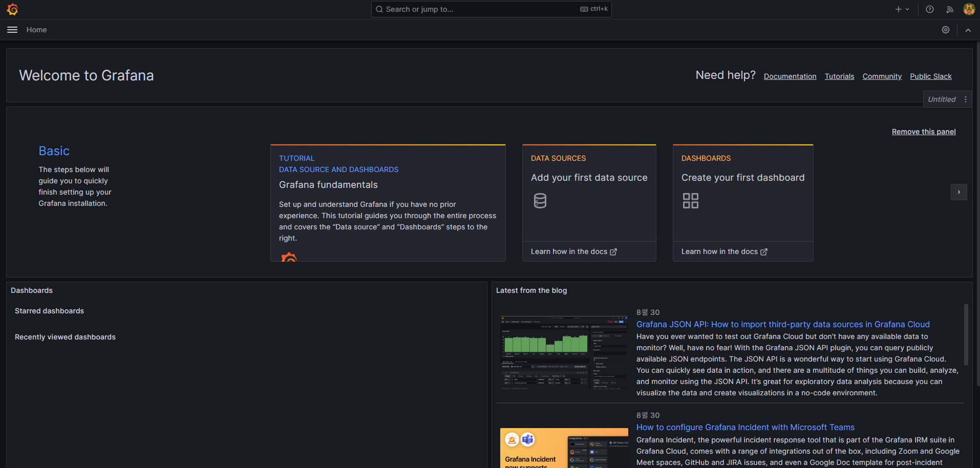
Task: Select the Home breadcrumb
Action: 36,30
